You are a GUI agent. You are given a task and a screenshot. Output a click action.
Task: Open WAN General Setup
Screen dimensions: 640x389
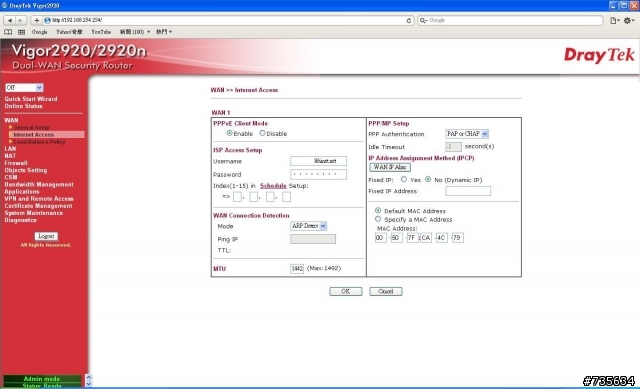pos(31,127)
